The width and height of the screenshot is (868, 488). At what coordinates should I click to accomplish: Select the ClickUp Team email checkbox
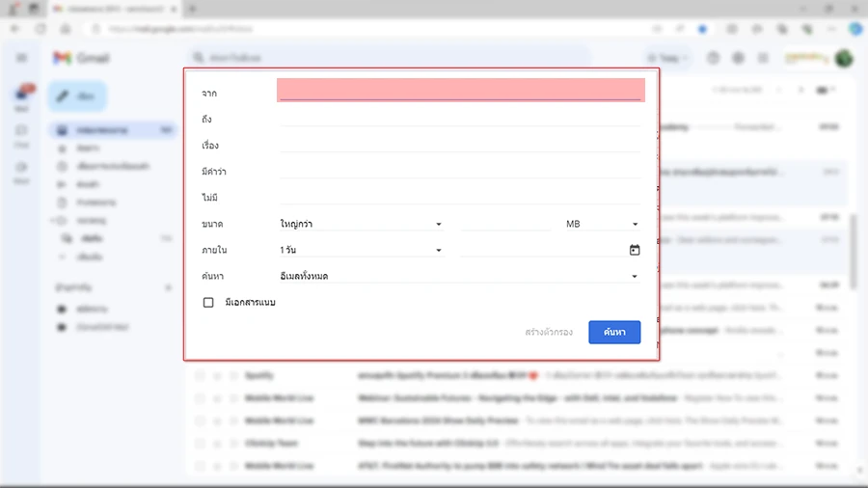coord(199,444)
